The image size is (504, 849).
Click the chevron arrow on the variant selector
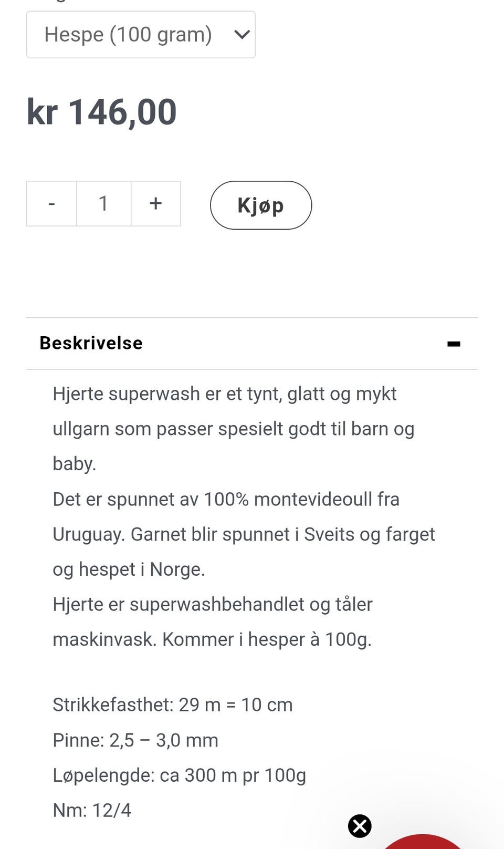241,35
